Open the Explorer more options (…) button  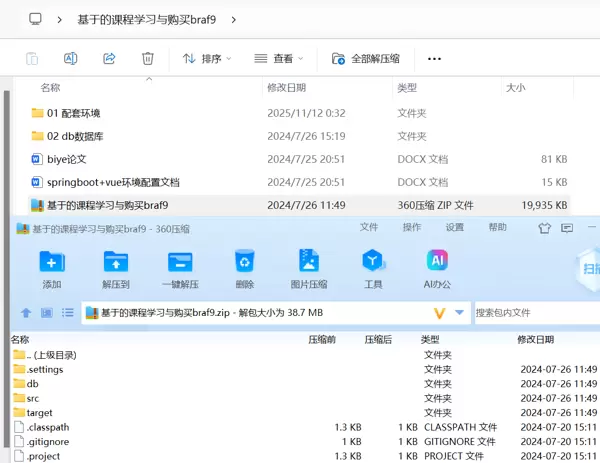pyautogui.click(x=434, y=59)
